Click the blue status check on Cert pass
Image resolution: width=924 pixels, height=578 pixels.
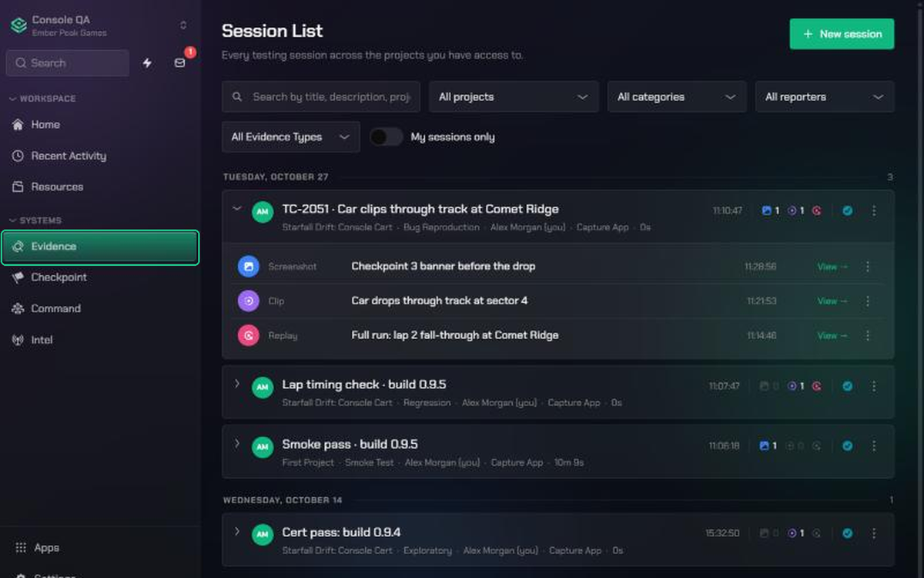[x=847, y=533]
